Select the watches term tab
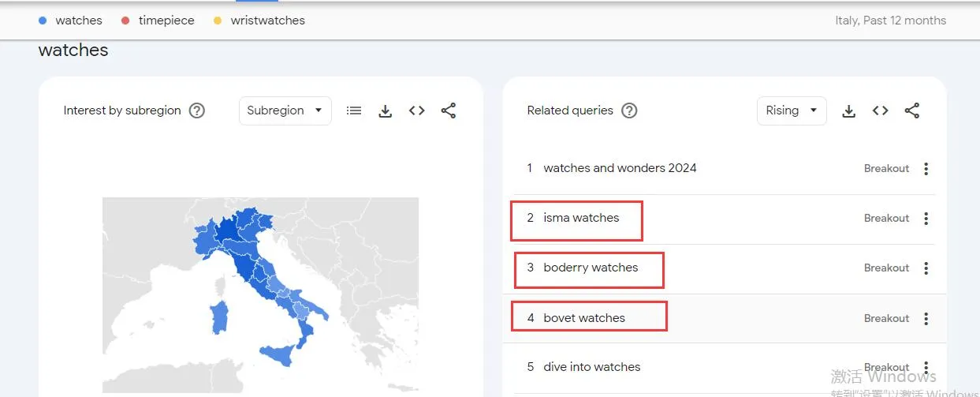Image resolution: width=980 pixels, height=397 pixels. 78,21
